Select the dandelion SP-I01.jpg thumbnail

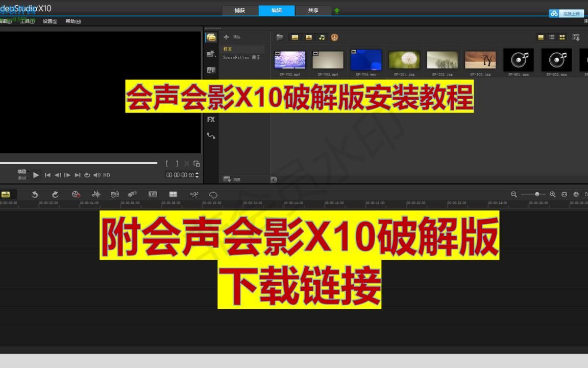click(x=404, y=60)
